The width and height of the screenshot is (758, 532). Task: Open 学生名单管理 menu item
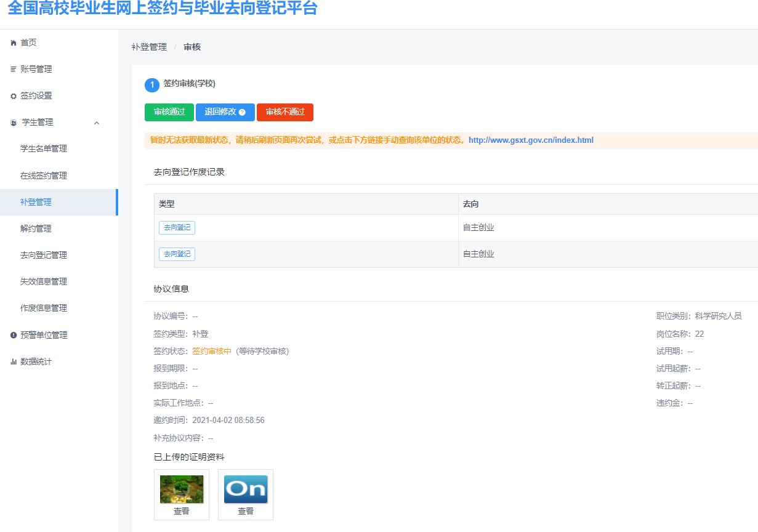[44, 149]
